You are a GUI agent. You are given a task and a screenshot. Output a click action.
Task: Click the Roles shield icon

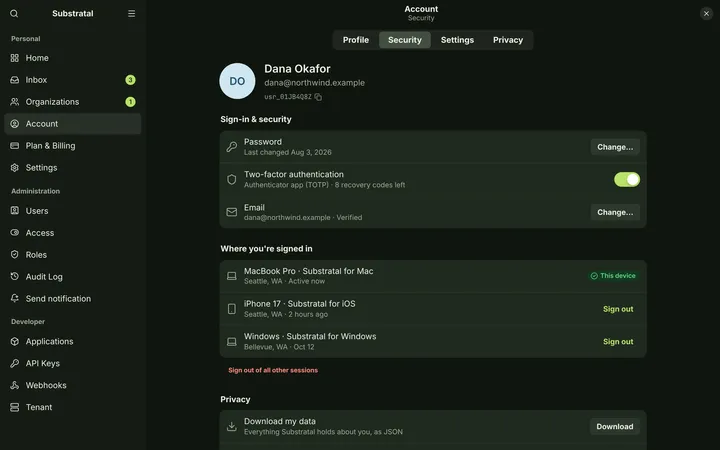coord(15,255)
